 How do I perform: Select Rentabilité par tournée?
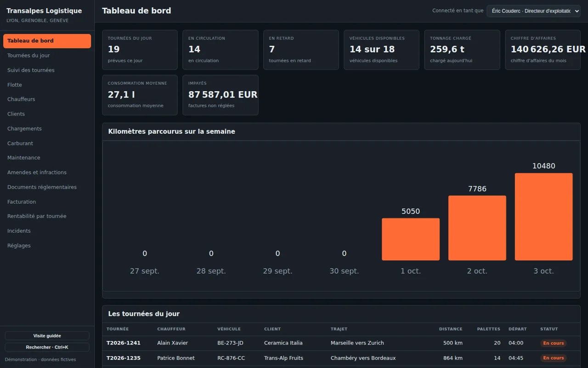(x=47, y=216)
